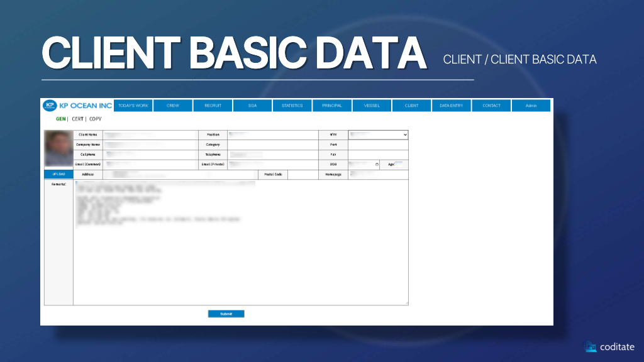Viewport: 644px width, 362px height.
Task: Focus the Postal Code input field
Action: (303, 174)
